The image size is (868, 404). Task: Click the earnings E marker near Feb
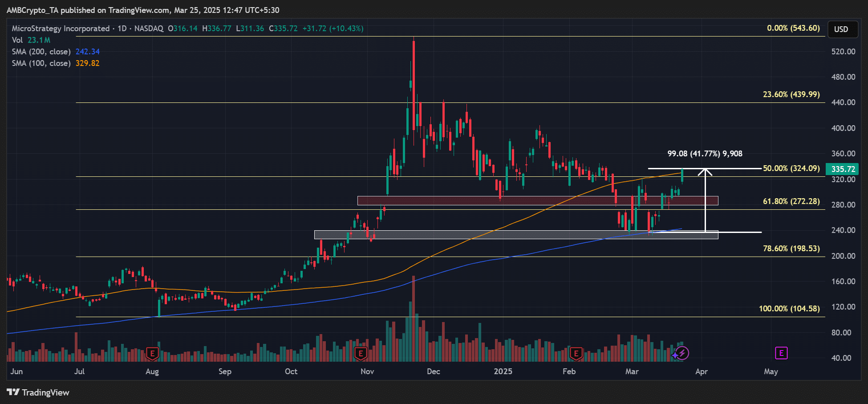[x=576, y=354]
